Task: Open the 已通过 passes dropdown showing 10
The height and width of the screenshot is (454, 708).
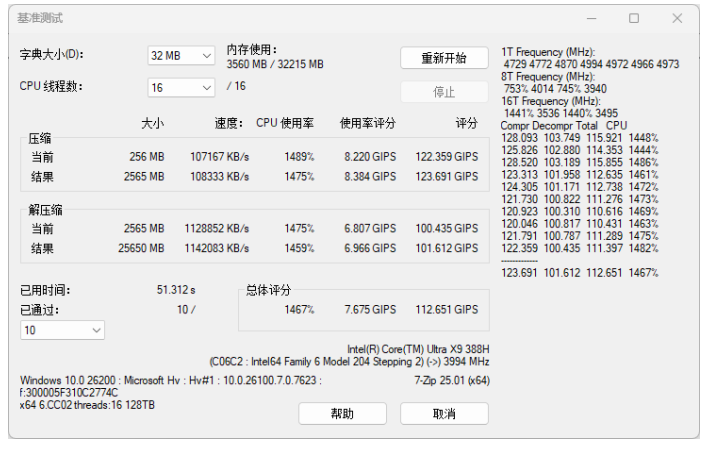Action: 62,330
